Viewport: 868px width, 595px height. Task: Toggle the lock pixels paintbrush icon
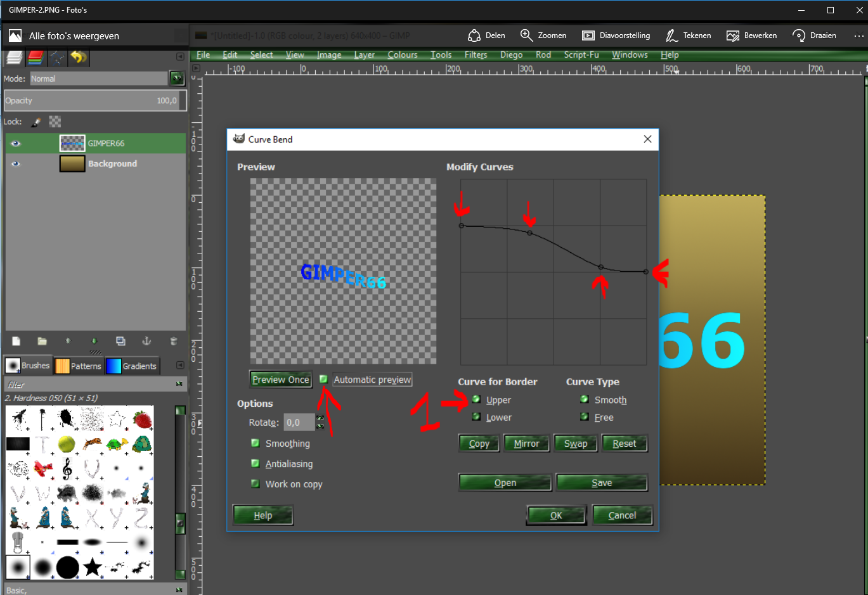click(x=37, y=122)
